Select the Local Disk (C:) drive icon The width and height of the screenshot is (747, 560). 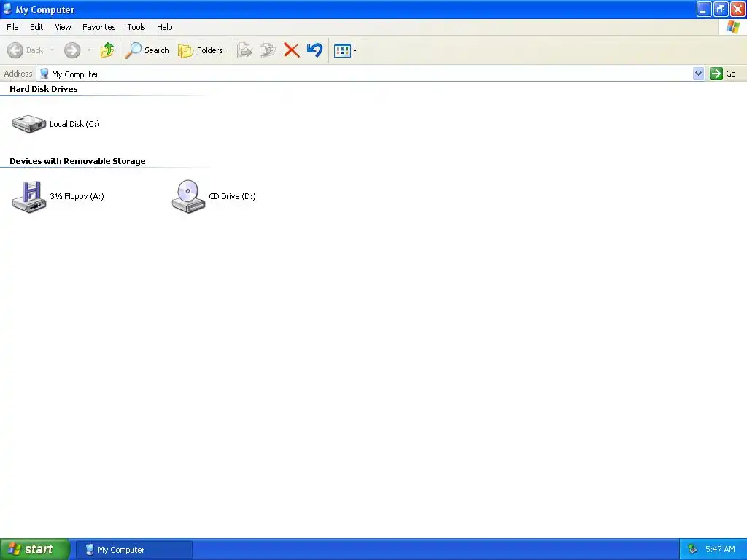click(x=29, y=124)
